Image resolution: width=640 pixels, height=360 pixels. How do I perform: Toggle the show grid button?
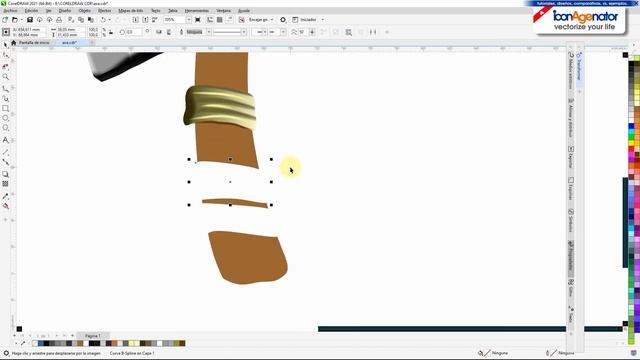point(220,20)
